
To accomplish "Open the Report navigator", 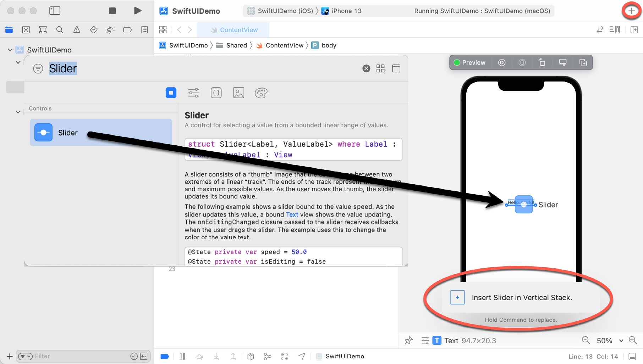I will point(144,30).
